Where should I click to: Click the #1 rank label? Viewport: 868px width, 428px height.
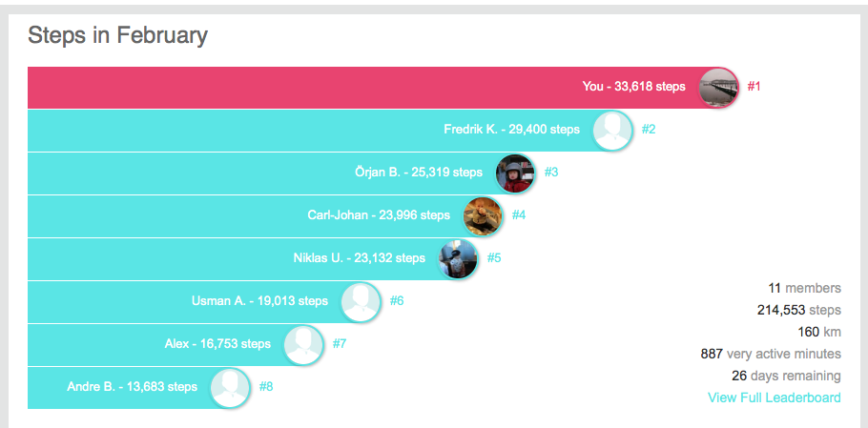click(754, 87)
